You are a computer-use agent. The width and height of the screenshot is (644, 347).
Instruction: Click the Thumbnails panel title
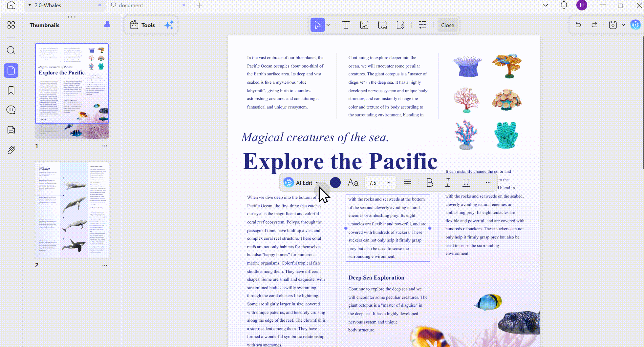[45, 25]
